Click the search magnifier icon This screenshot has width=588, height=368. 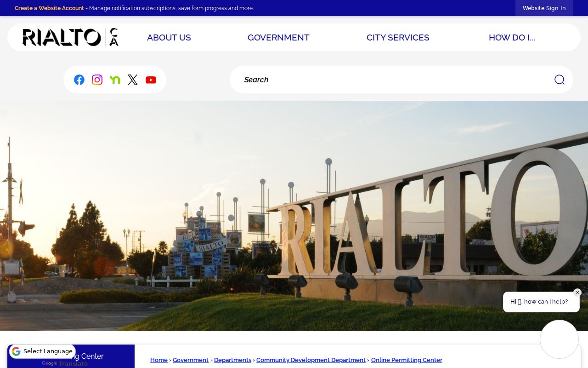point(559,80)
